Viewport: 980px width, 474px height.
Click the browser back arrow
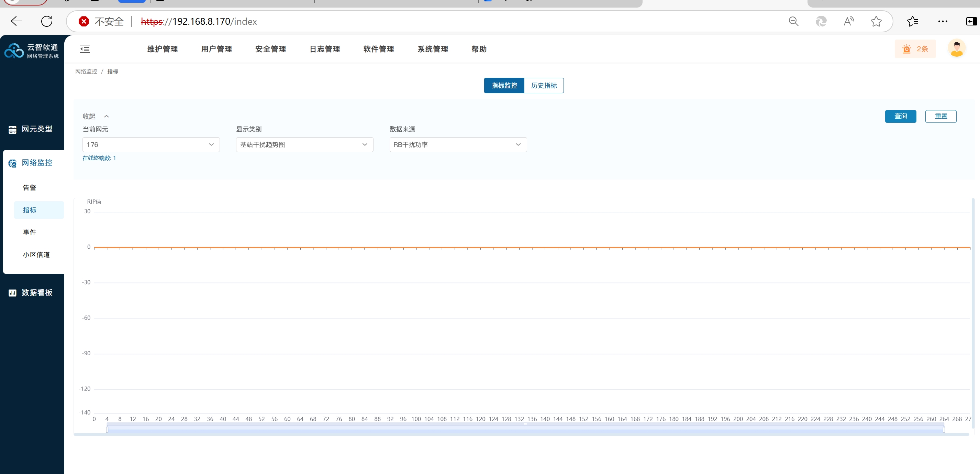point(16,21)
